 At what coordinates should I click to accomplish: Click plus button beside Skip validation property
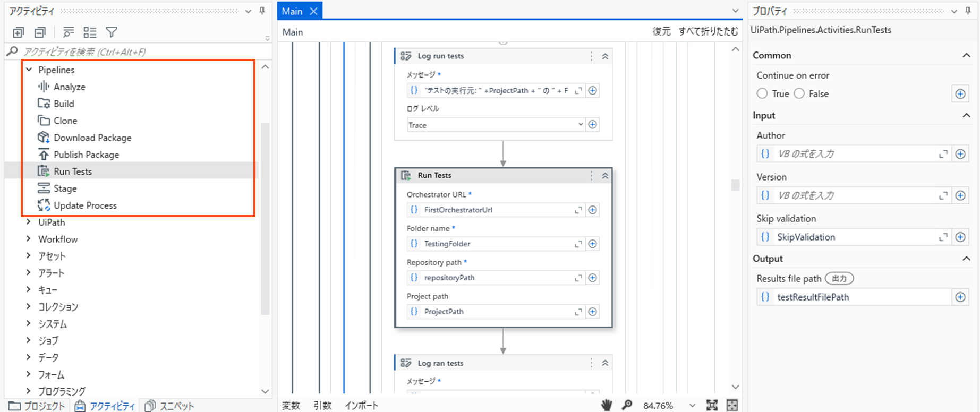point(960,237)
